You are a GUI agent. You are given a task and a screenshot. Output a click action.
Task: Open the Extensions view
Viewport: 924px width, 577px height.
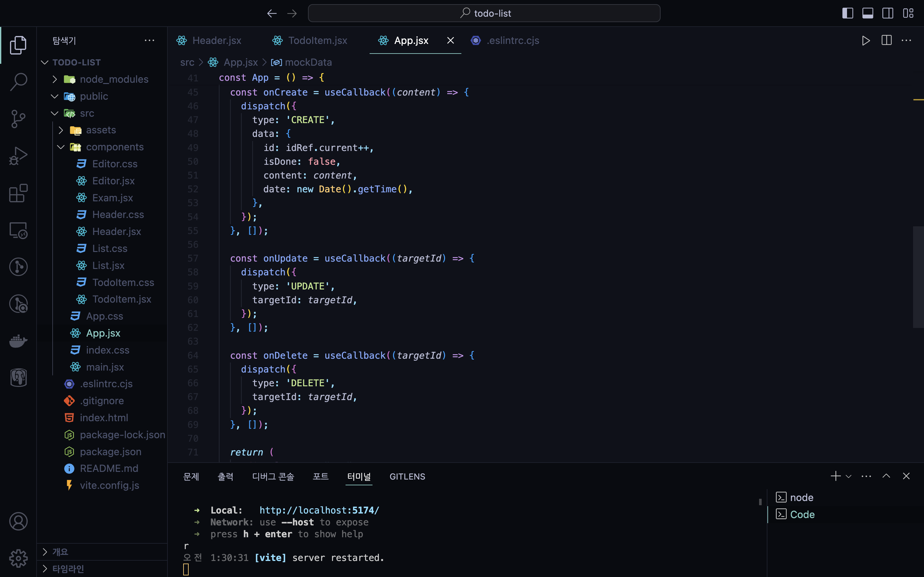tap(18, 193)
